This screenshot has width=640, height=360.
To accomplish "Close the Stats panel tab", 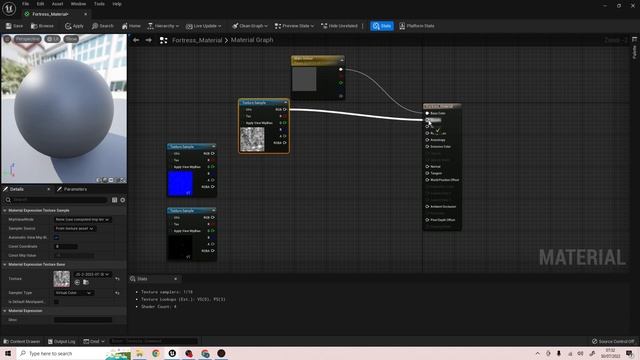I will pyautogui.click(x=176, y=279).
